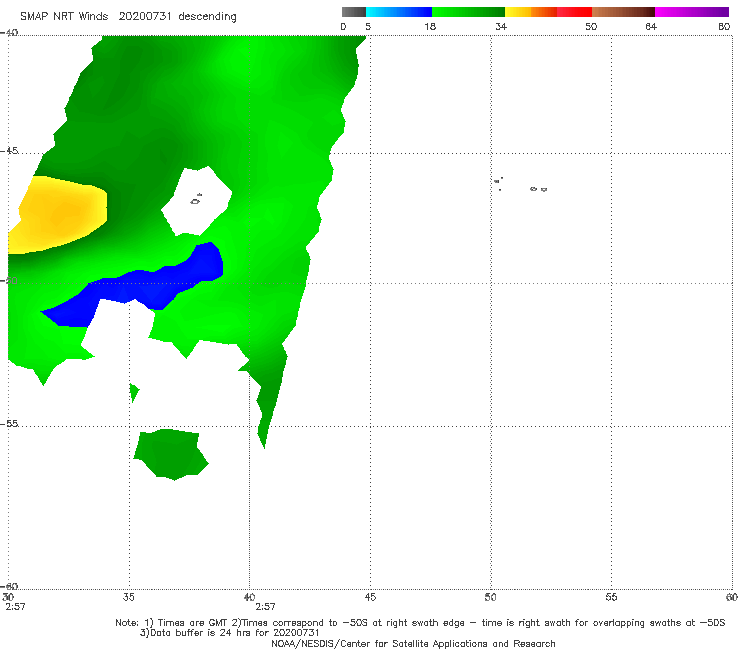Image resolution: width=740 pixels, height=650 pixels.
Task: Click the '18' label under the color bar
Action: (x=430, y=26)
